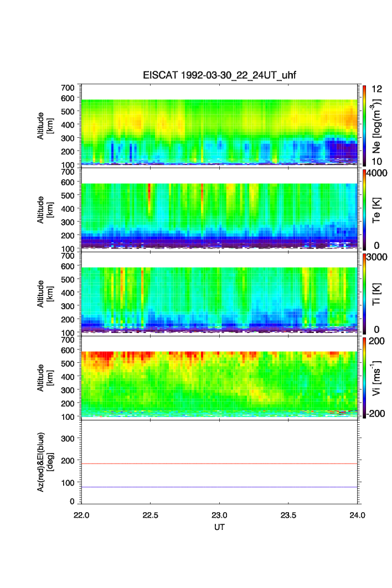Click the 22.5 tick label

point(150,515)
